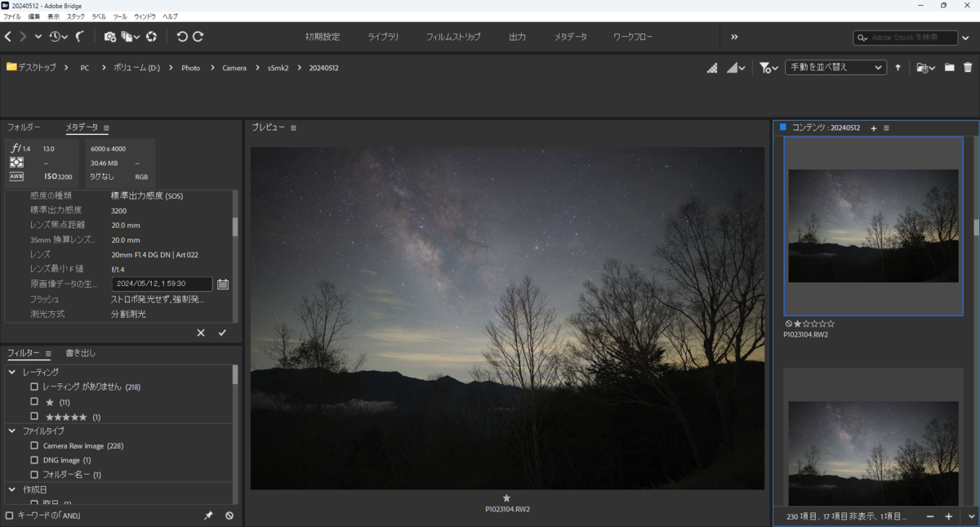Open the 手動を並べ替え sort dropdown
This screenshot has height=527, width=980.
[x=835, y=68]
